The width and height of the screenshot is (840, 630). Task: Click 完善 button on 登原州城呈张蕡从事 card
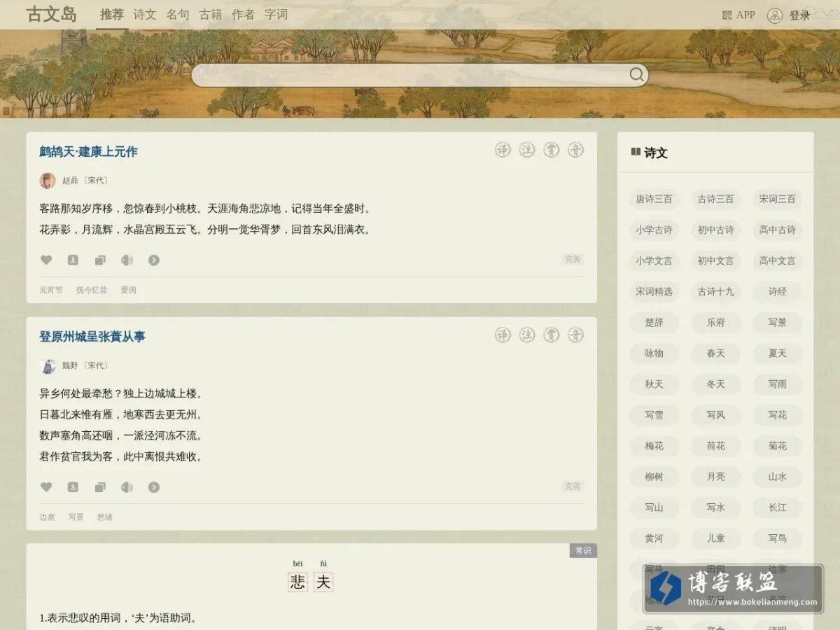pyautogui.click(x=573, y=486)
